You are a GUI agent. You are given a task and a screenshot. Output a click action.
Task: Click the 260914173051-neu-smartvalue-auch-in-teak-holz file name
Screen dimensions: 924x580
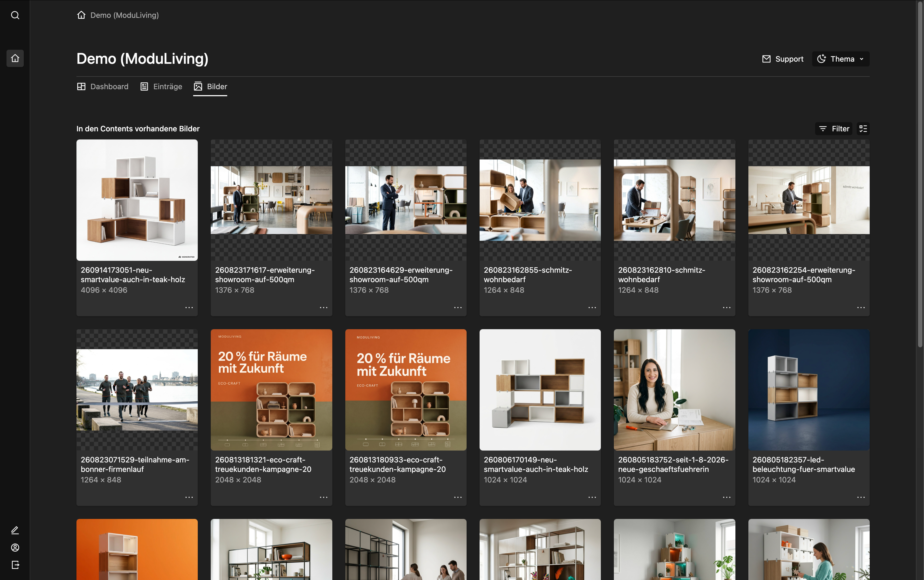pyautogui.click(x=133, y=275)
